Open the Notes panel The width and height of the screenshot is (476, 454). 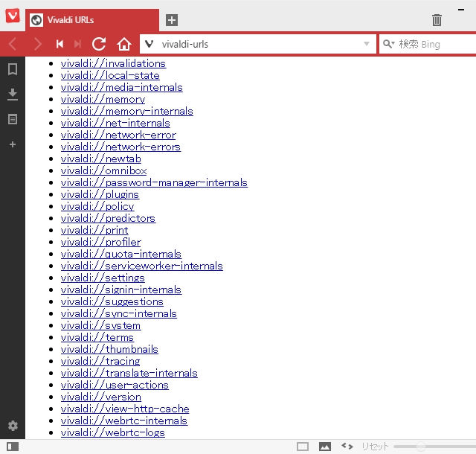point(13,119)
